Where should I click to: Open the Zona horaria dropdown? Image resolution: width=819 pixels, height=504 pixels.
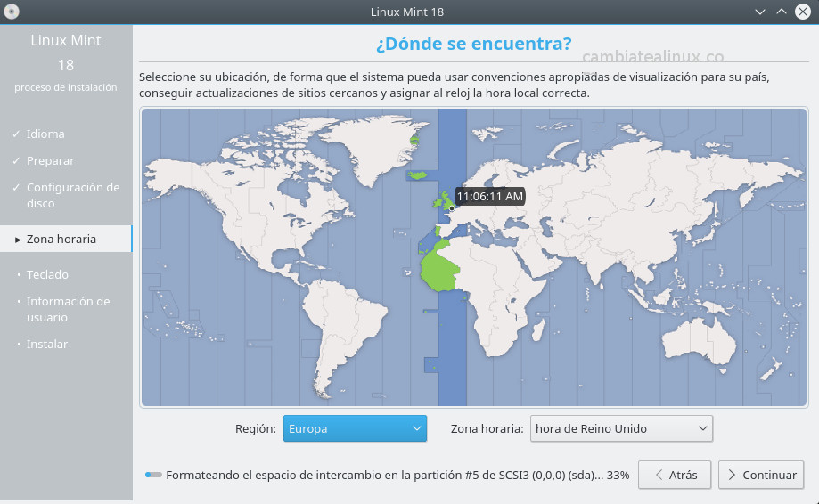[621, 428]
